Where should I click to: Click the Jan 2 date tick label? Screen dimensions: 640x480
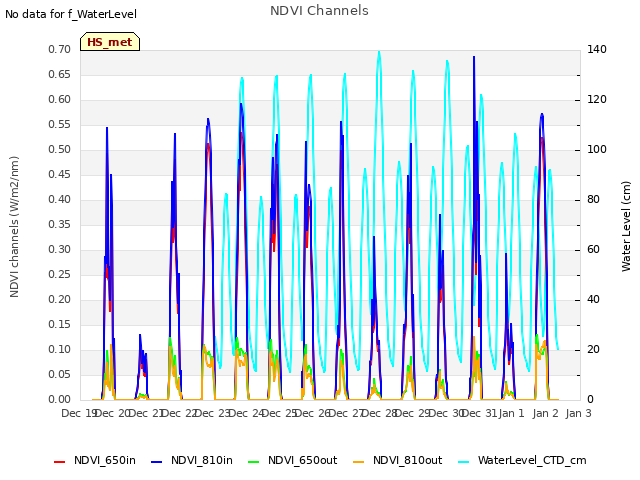pyautogui.click(x=545, y=413)
